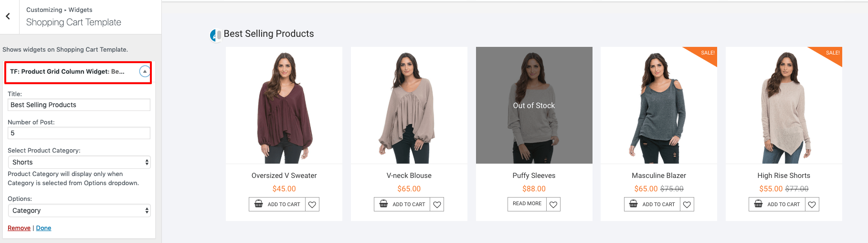Open the Select Product Category dropdown
868x243 pixels.
pyautogui.click(x=79, y=162)
